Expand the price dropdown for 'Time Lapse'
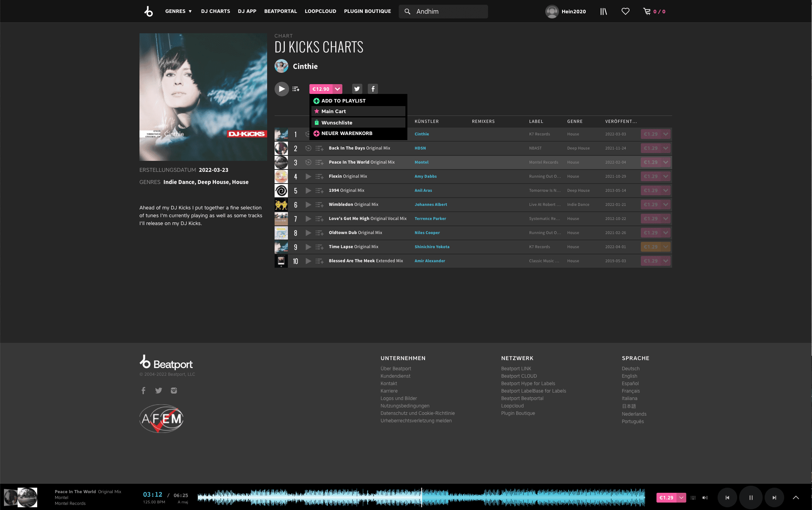This screenshot has width=812, height=510. (666, 247)
